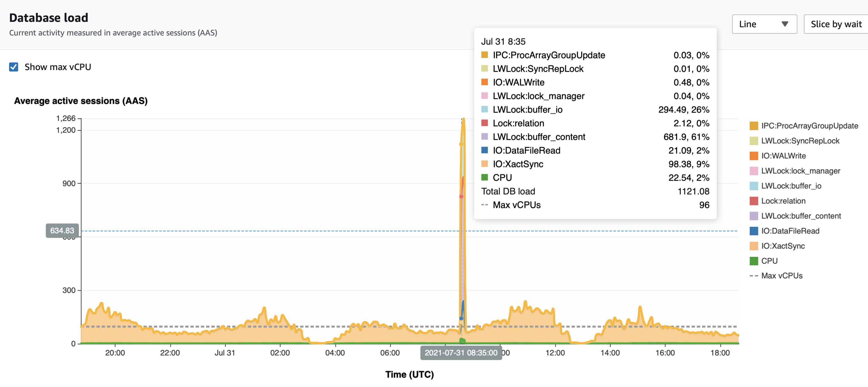Click LWLock:buffer_content legend color square
868x387 pixels.
[753, 216]
